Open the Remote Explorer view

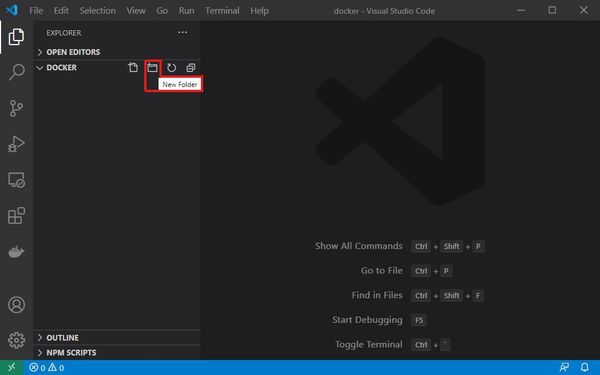click(x=16, y=180)
